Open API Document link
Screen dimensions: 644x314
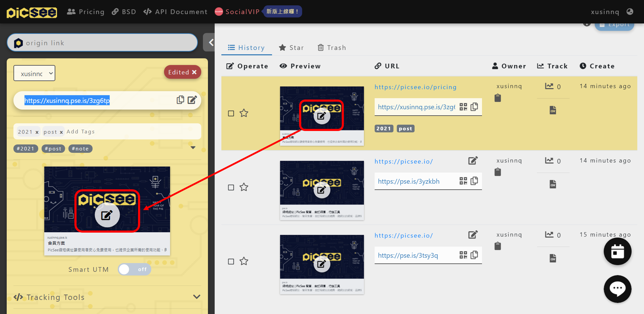(x=175, y=12)
